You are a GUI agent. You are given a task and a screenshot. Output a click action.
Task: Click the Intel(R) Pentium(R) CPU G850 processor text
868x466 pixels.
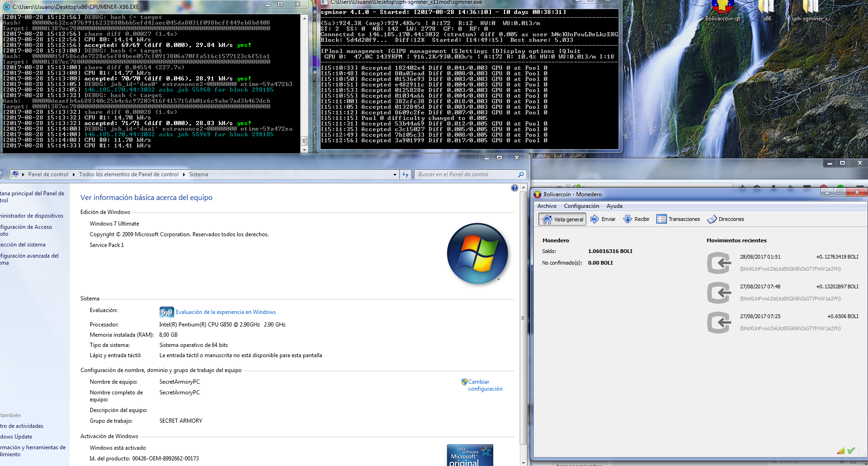(222, 325)
